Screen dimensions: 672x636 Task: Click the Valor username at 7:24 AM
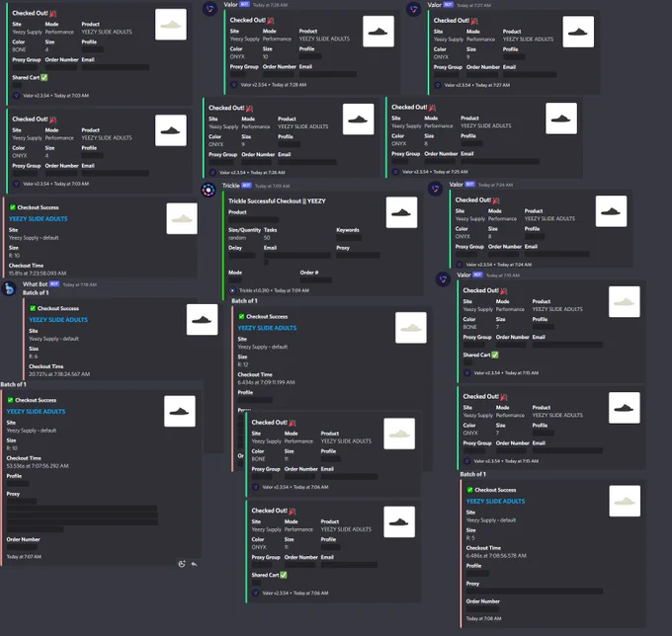point(456,184)
